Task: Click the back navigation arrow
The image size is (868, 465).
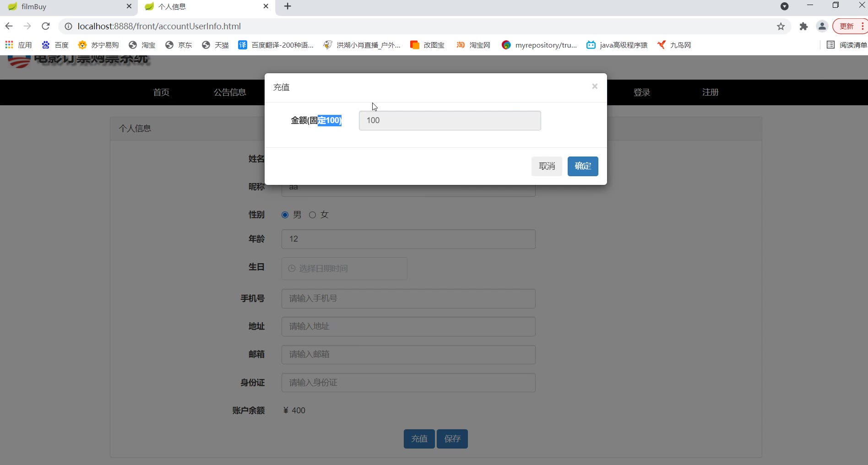Action: click(x=9, y=27)
